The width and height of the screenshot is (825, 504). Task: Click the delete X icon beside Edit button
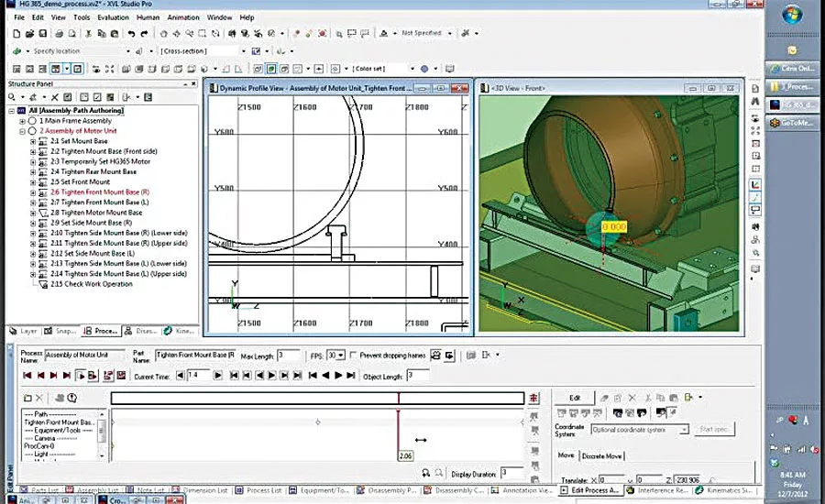pyautogui.click(x=632, y=398)
